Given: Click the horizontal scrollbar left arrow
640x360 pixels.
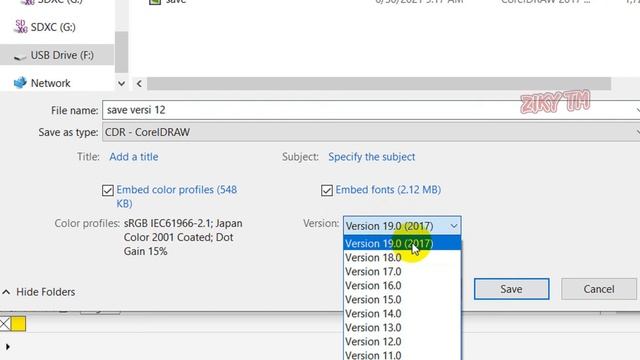Looking at the screenshot, I should coord(139,84).
